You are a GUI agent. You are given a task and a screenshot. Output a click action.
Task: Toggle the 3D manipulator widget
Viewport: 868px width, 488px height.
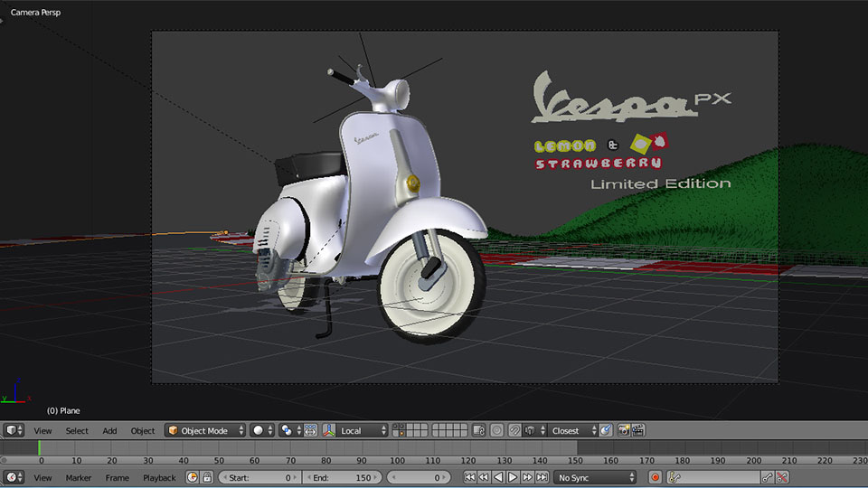tap(329, 430)
